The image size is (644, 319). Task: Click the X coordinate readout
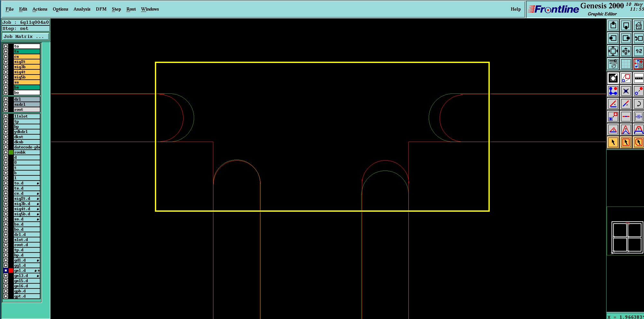click(x=625, y=317)
